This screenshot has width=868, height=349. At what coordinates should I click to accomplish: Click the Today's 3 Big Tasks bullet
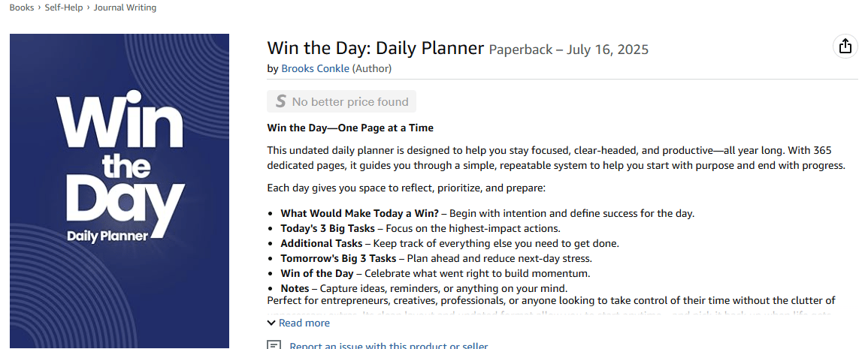[x=421, y=228]
